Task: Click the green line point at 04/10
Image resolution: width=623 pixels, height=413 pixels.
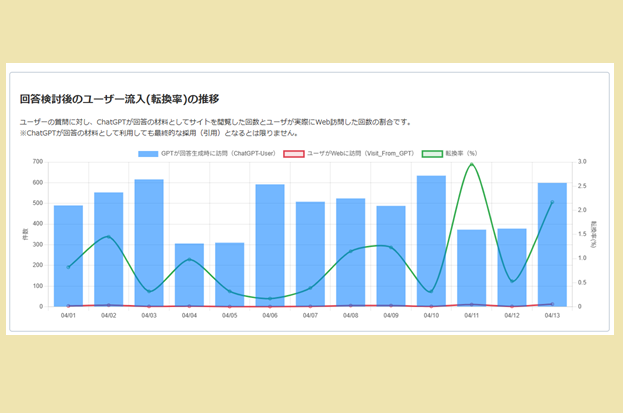Action: click(x=431, y=291)
